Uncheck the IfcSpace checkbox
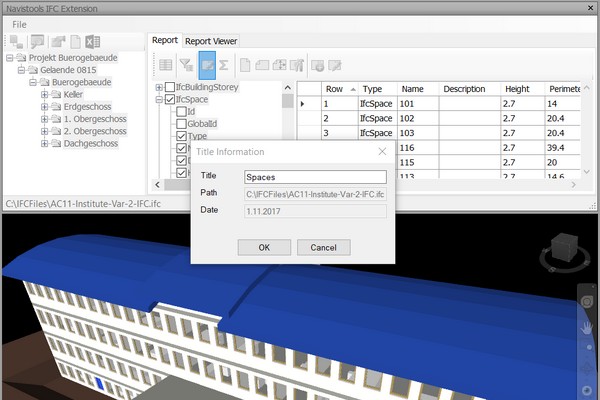The height and width of the screenshot is (400, 600). point(169,100)
